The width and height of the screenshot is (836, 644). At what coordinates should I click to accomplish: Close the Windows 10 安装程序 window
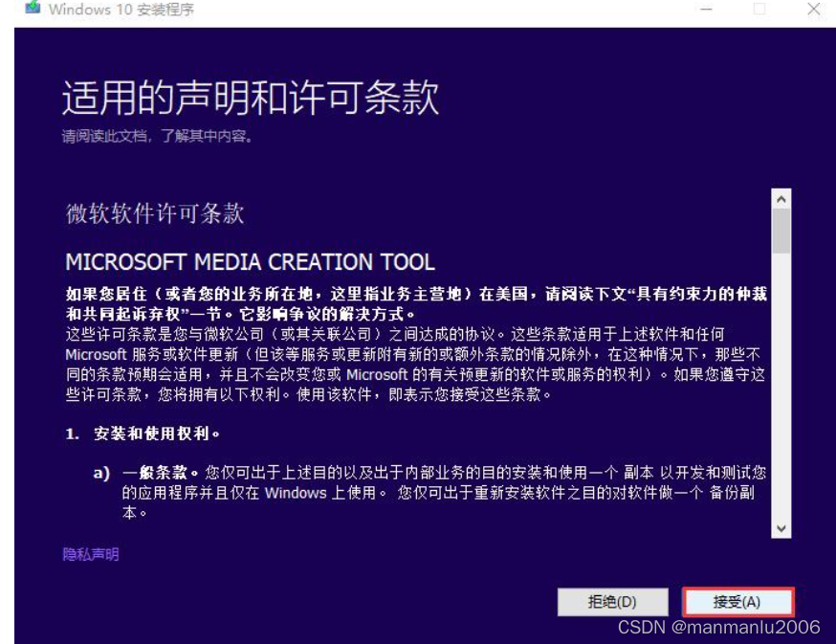[x=814, y=9]
